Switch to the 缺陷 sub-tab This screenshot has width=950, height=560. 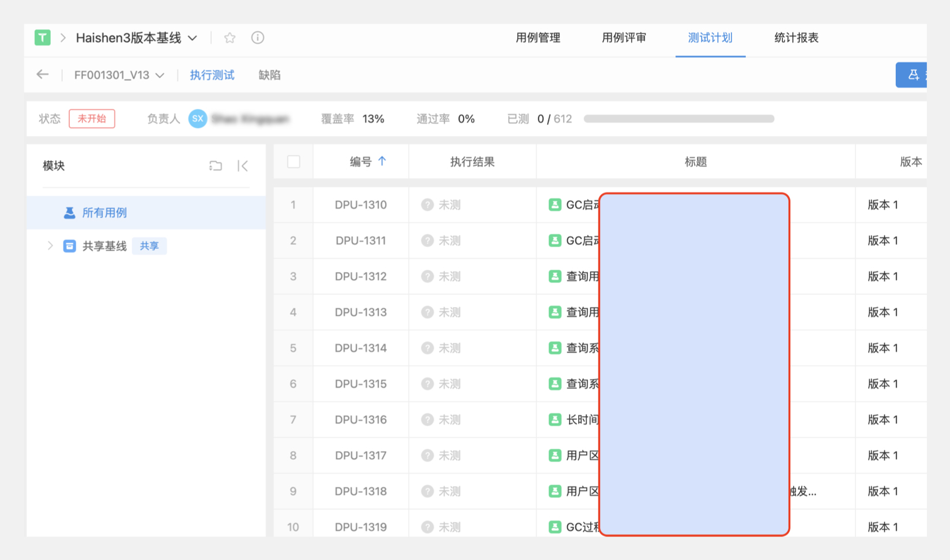pyautogui.click(x=269, y=75)
